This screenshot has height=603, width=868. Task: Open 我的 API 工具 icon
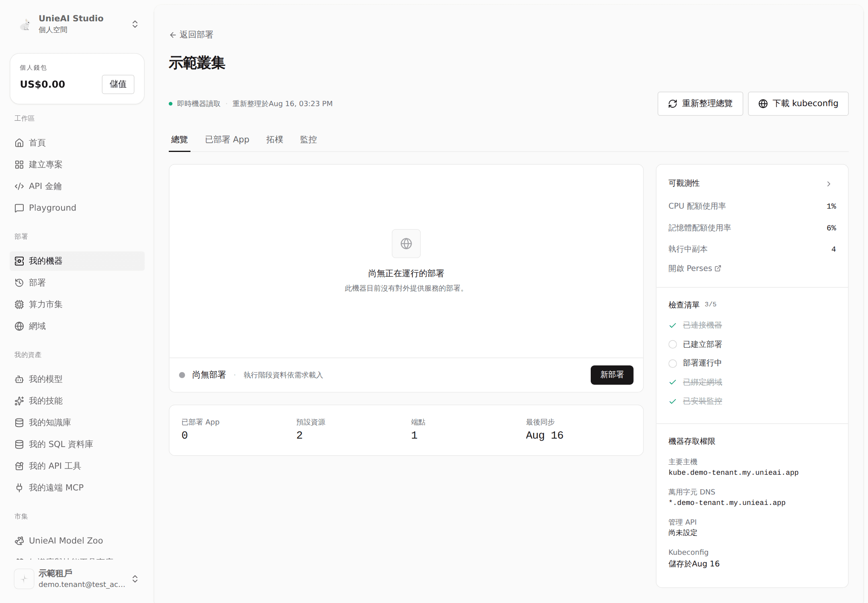[19, 466]
